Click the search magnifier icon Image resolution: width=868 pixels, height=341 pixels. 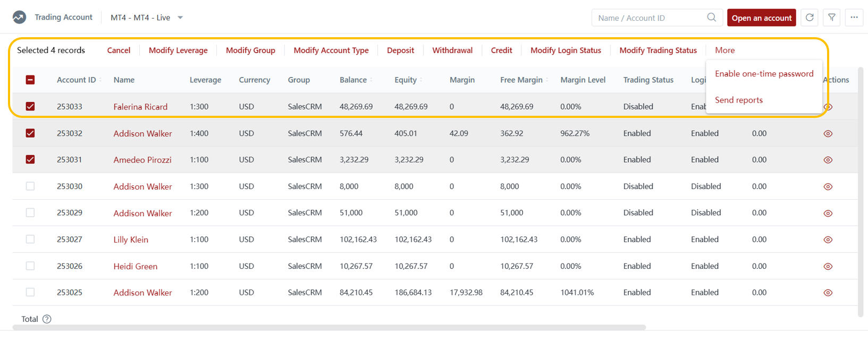711,18
